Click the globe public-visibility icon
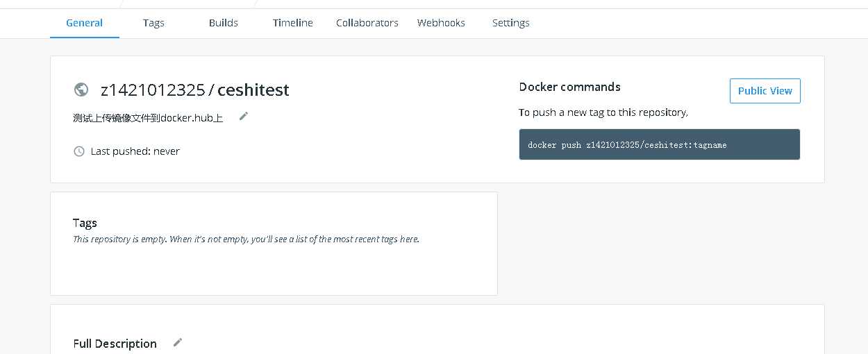The height and width of the screenshot is (354, 868). (81, 90)
